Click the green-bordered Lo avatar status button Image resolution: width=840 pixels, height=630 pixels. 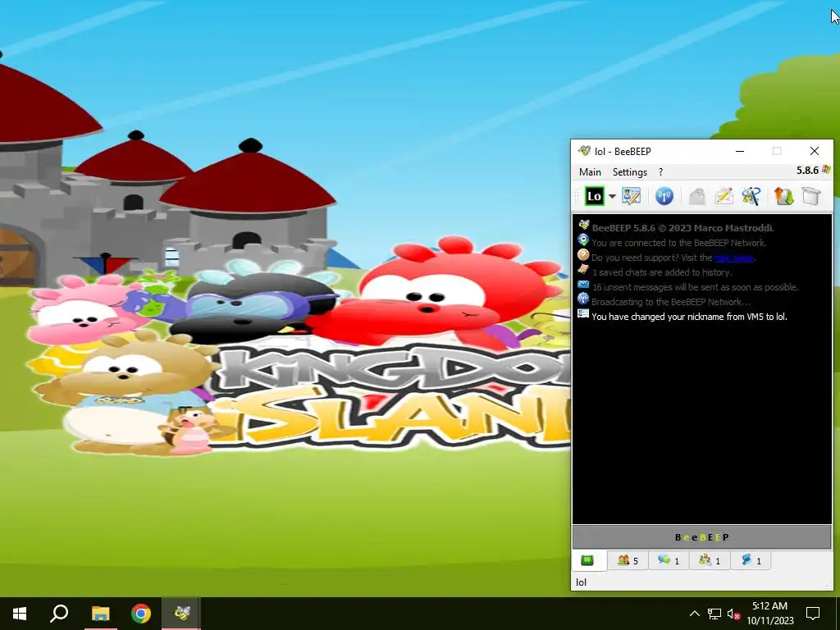[x=594, y=196]
